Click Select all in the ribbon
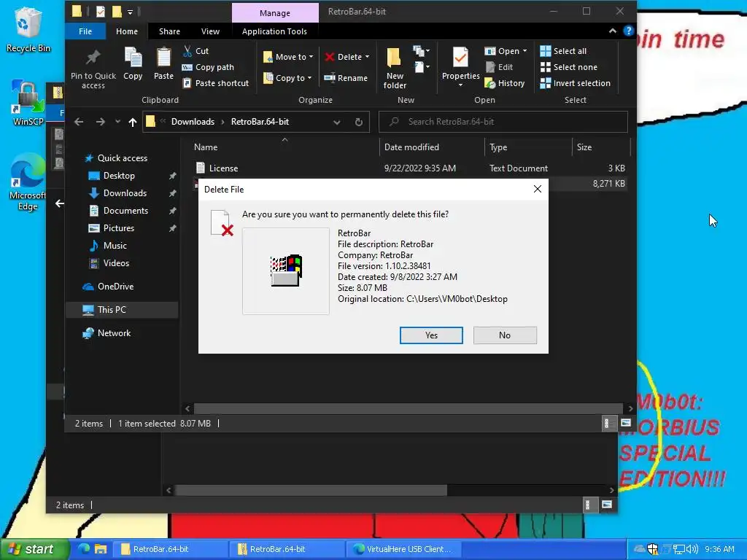 click(564, 51)
